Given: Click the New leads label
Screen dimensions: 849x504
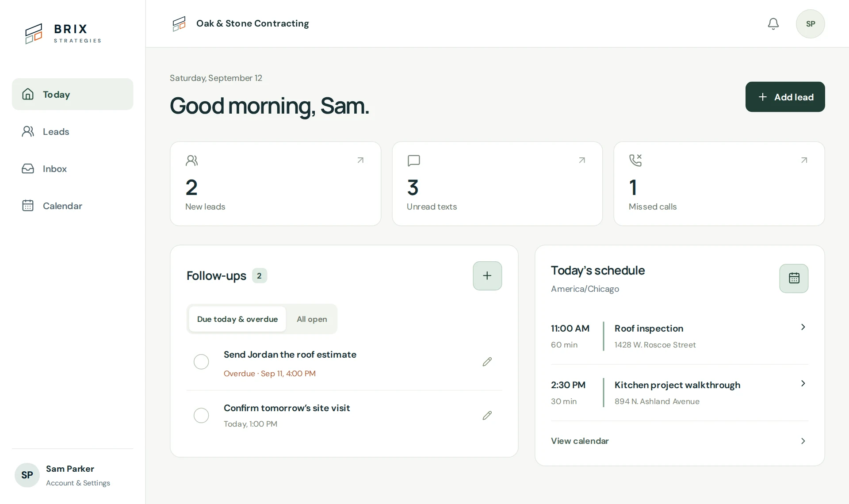Looking at the screenshot, I should point(205,206).
